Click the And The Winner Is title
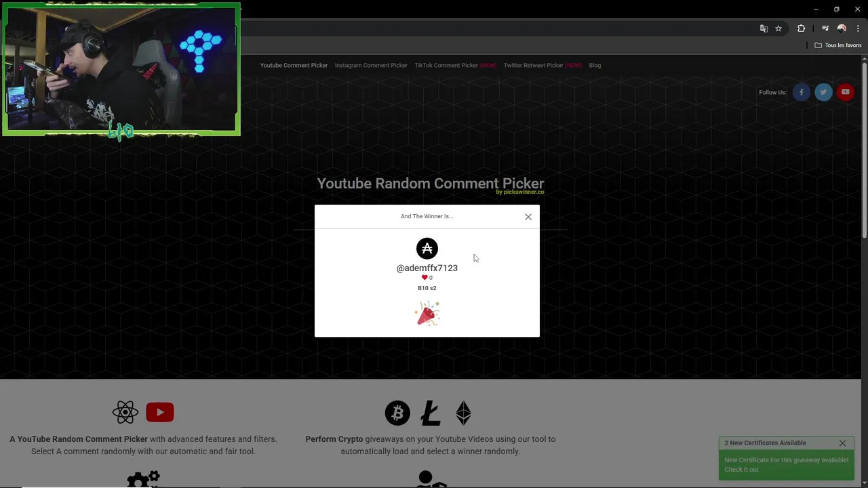This screenshot has height=488, width=868. [x=427, y=216]
